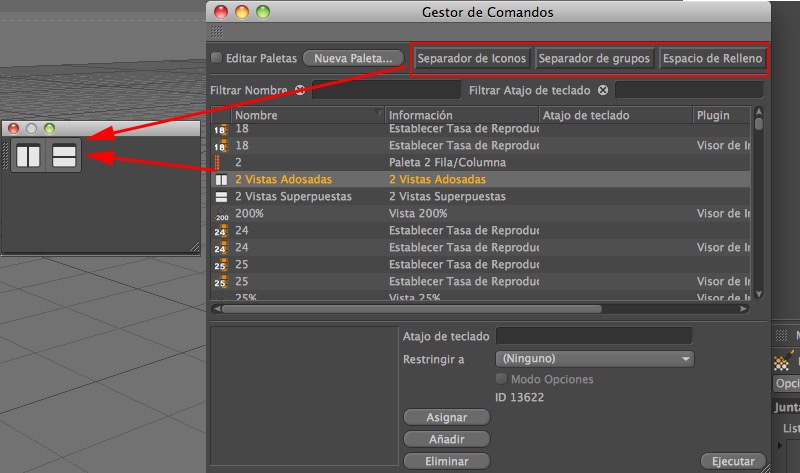Click the first 24 frame rate row icon
800x473 pixels.
(221, 231)
